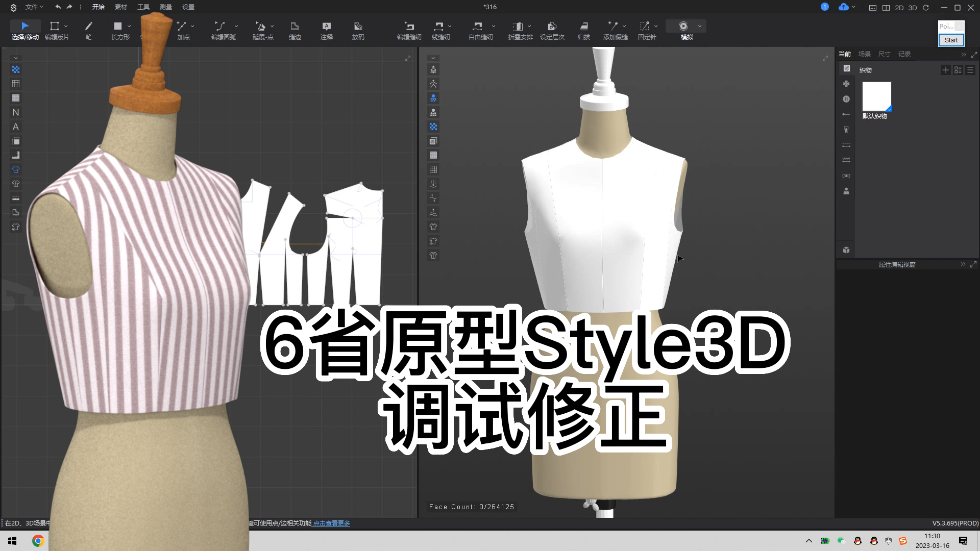Click the Start button
This screenshot has height=551, width=980.
951,40
